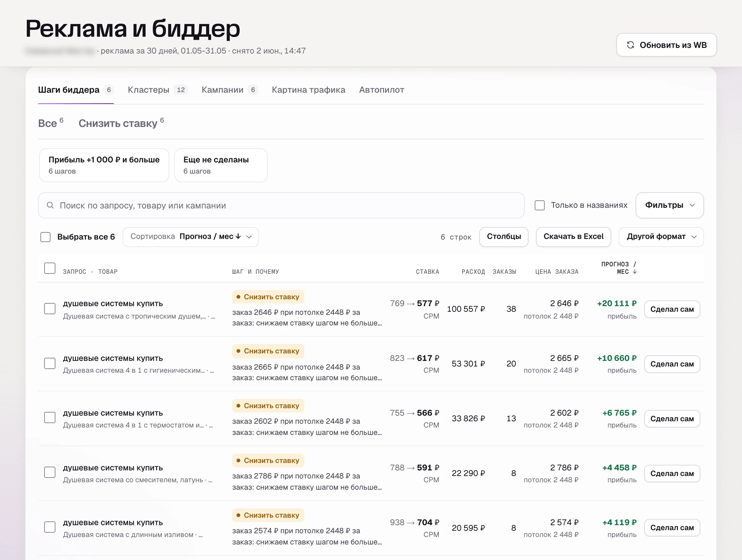Click the +6 765 ₽ forecast value
Image resolution: width=742 pixels, height=560 pixels.
pyautogui.click(x=619, y=413)
